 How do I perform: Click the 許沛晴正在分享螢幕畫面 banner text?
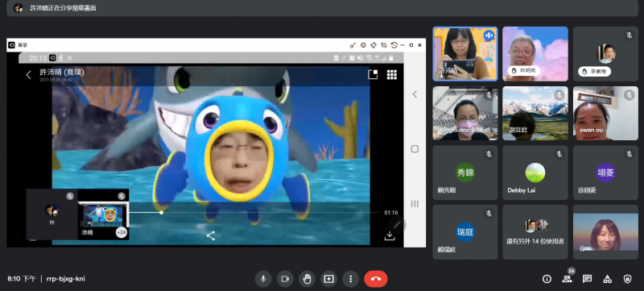click(x=64, y=8)
